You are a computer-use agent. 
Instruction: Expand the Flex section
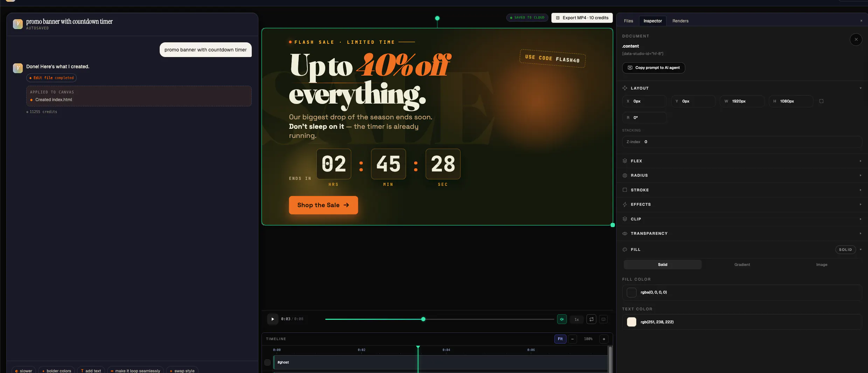(860, 161)
